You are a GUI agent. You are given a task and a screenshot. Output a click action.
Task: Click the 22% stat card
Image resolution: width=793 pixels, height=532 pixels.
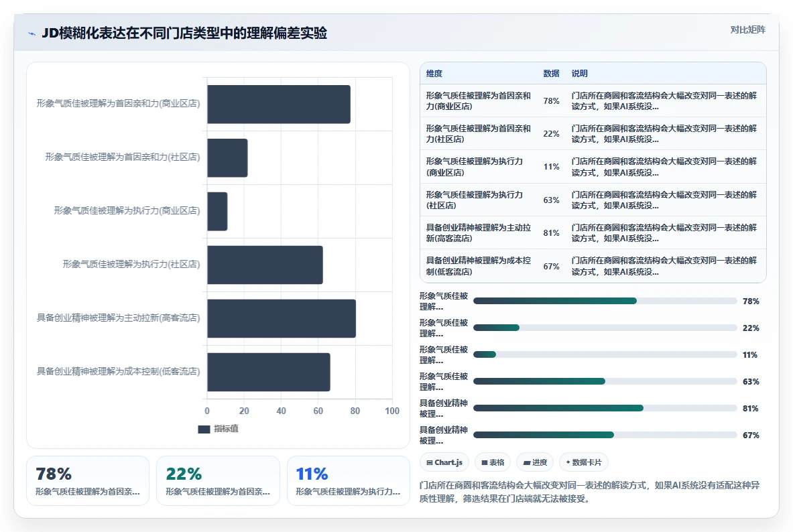click(x=218, y=481)
